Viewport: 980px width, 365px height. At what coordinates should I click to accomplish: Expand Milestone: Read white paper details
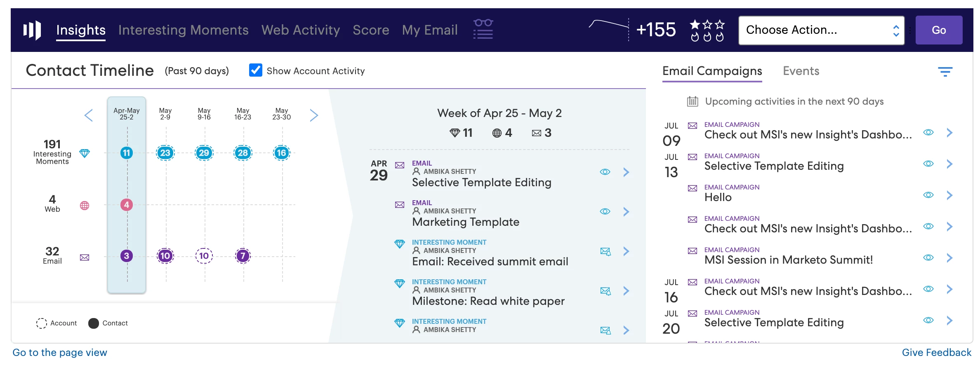click(x=626, y=291)
